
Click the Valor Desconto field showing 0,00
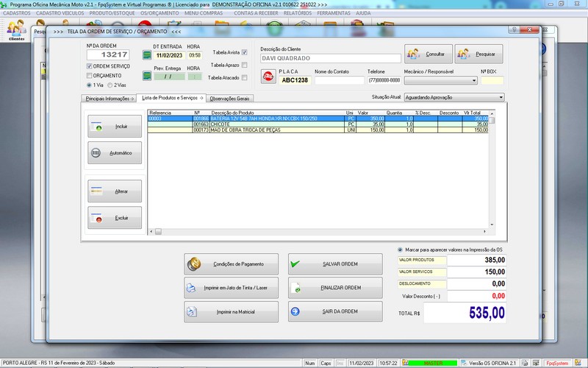[476, 296]
